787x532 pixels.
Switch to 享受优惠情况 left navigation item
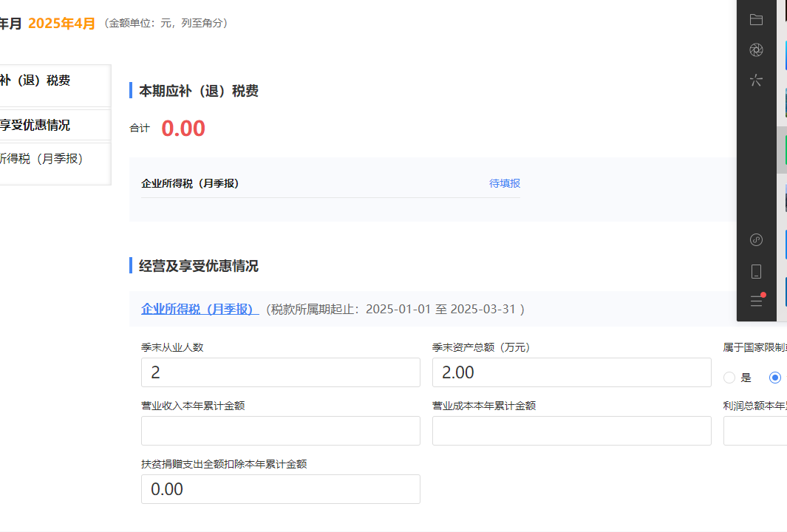pos(55,125)
